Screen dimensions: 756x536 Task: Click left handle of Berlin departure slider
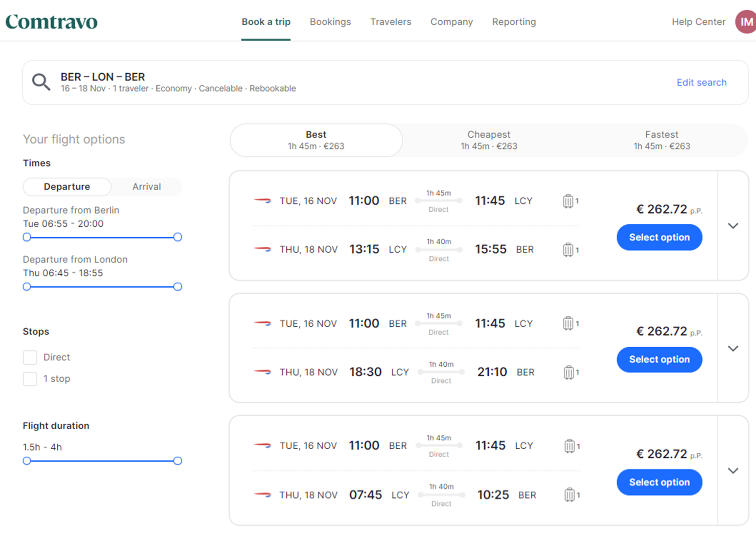click(x=27, y=237)
